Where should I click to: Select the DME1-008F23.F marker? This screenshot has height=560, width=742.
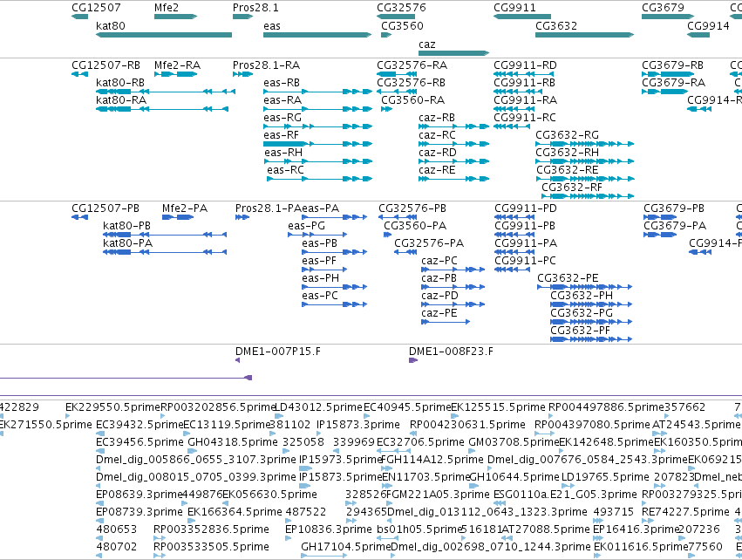[x=413, y=360]
